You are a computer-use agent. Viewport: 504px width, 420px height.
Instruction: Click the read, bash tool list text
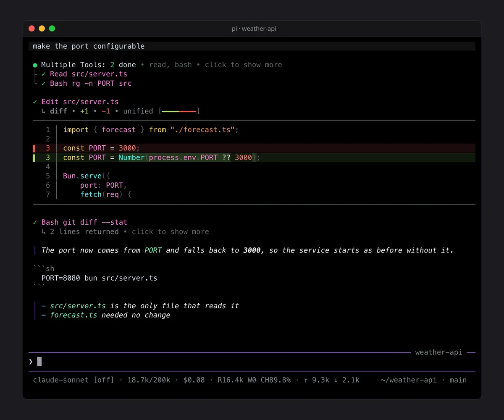[171, 65]
